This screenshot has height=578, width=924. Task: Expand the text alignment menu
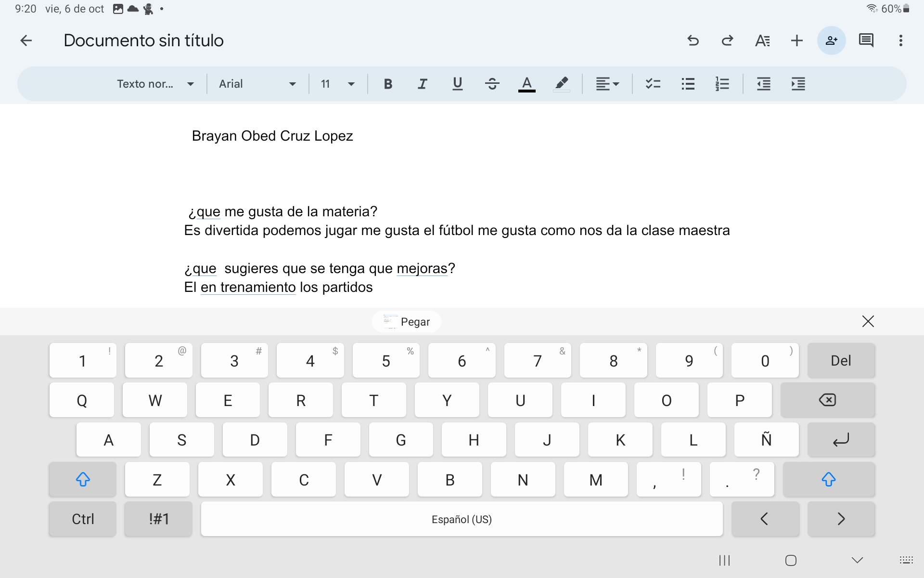click(607, 84)
